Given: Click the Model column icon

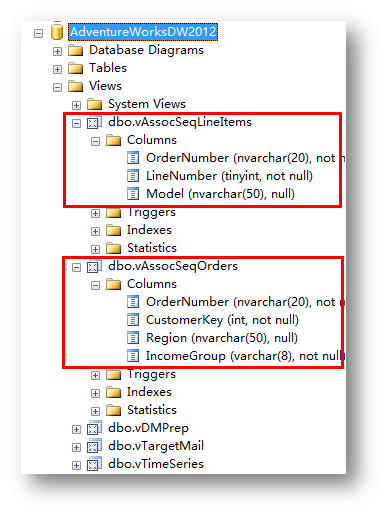Looking at the screenshot, I should click(x=133, y=194).
